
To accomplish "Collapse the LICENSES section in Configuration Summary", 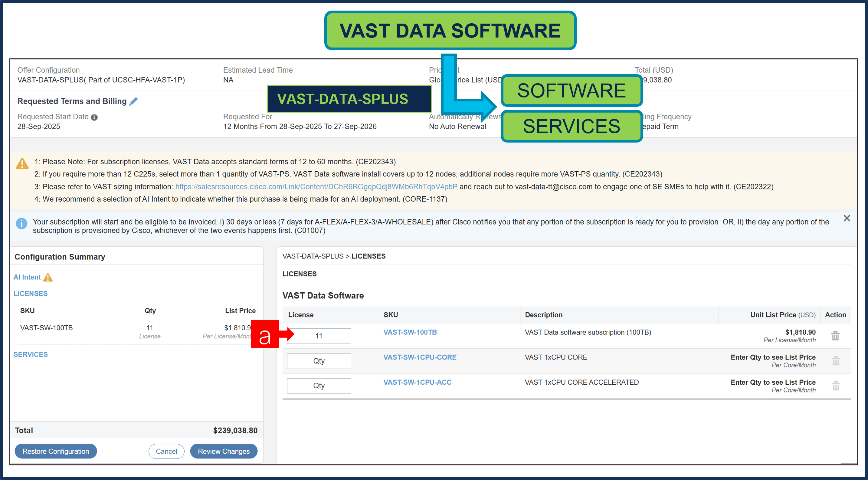I will click(30, 293).
